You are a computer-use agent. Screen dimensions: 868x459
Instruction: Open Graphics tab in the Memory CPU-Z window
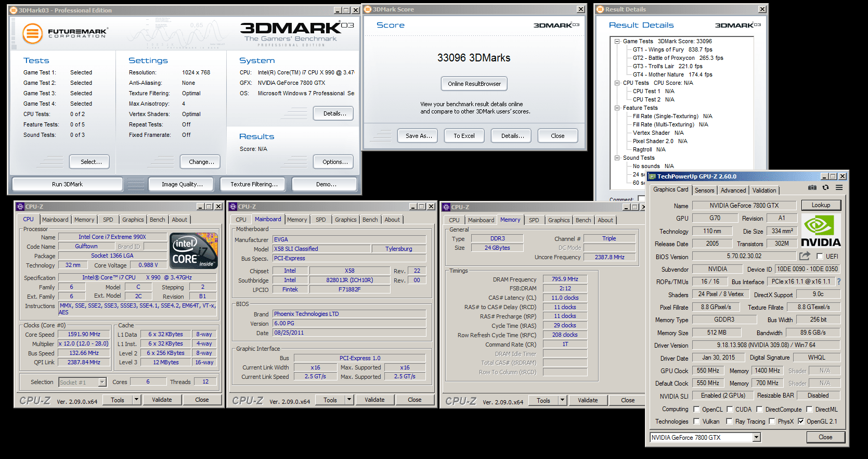(559, 220)
